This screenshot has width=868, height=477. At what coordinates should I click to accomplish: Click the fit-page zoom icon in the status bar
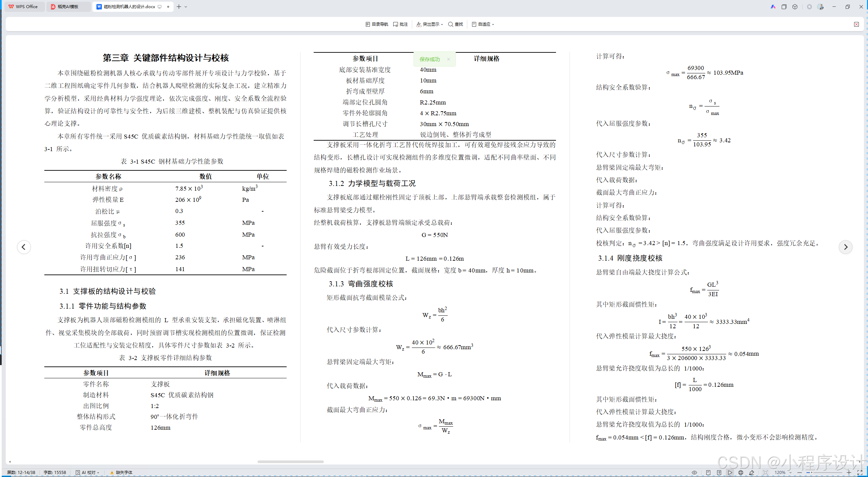tap(765, 472)
